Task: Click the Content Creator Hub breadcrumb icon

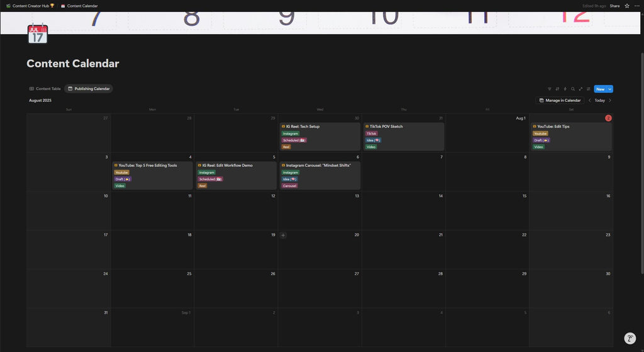Action: coord(8,6)
